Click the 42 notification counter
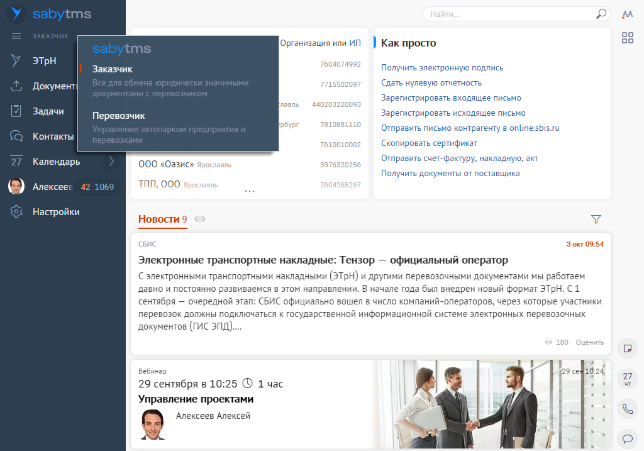 click(85, 187)
